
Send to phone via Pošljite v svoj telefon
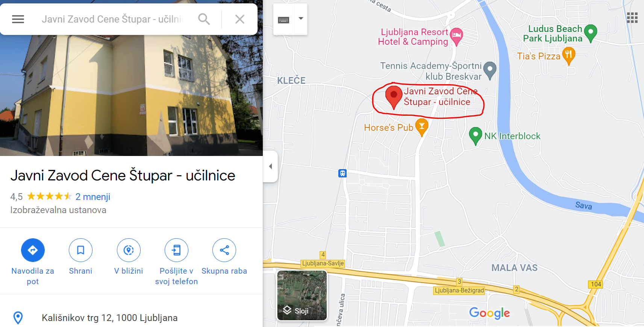click(x=176, y=262)
